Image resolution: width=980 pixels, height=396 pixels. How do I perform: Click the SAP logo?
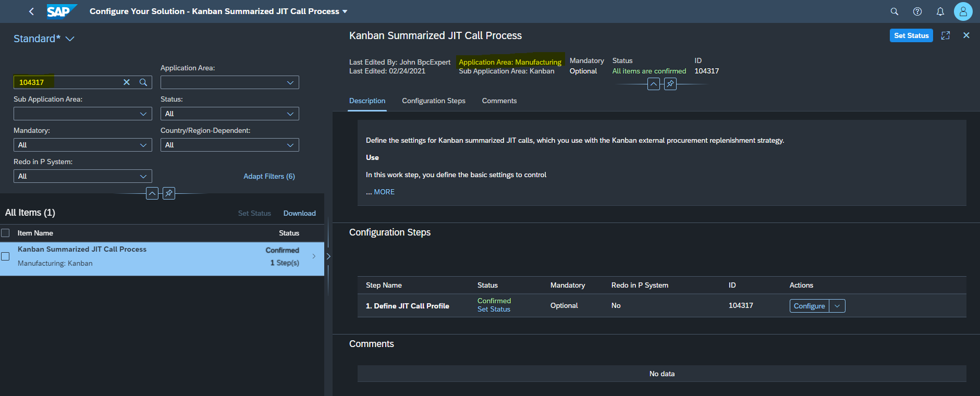click(62, 11)
